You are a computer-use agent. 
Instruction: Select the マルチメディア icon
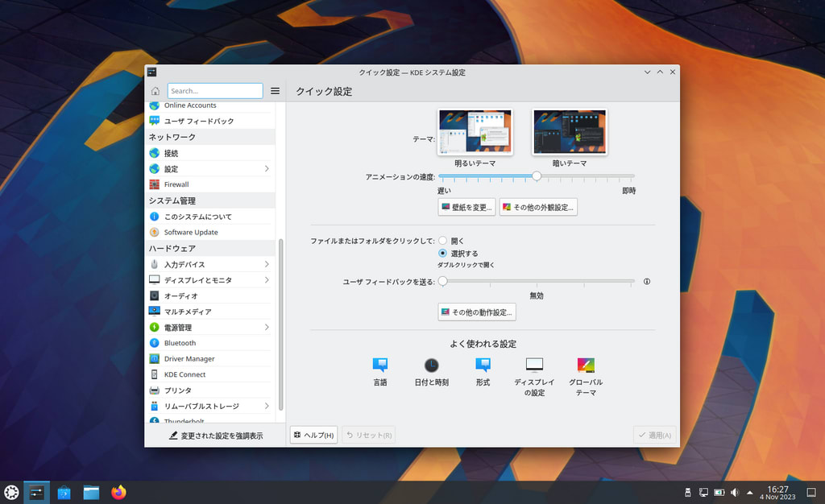point(154,311)
